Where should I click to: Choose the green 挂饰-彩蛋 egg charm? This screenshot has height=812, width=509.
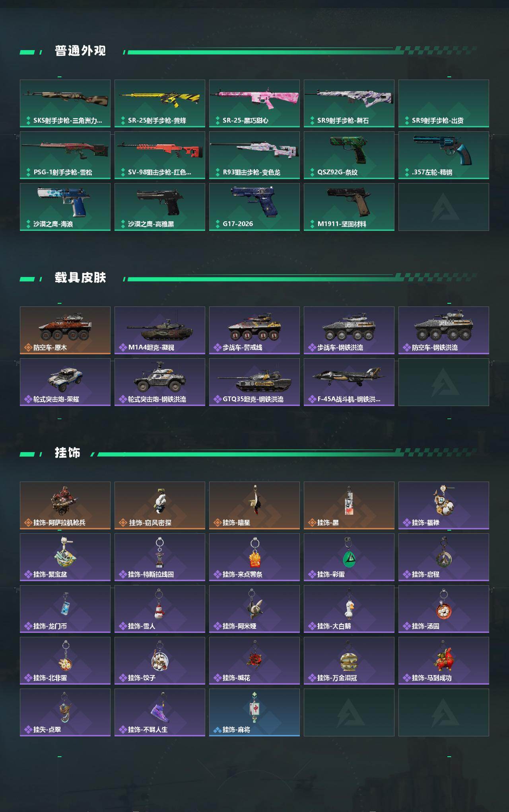tap(349, 557)
